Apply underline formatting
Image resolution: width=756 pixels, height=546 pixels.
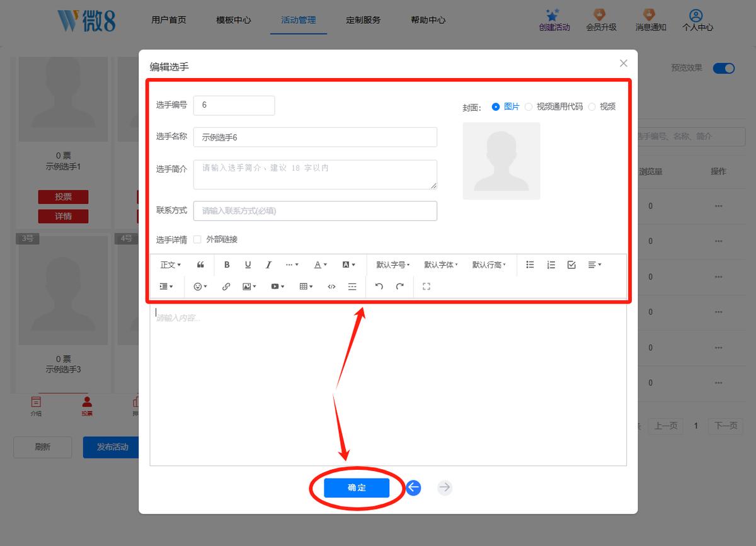(x=248, y=265)
